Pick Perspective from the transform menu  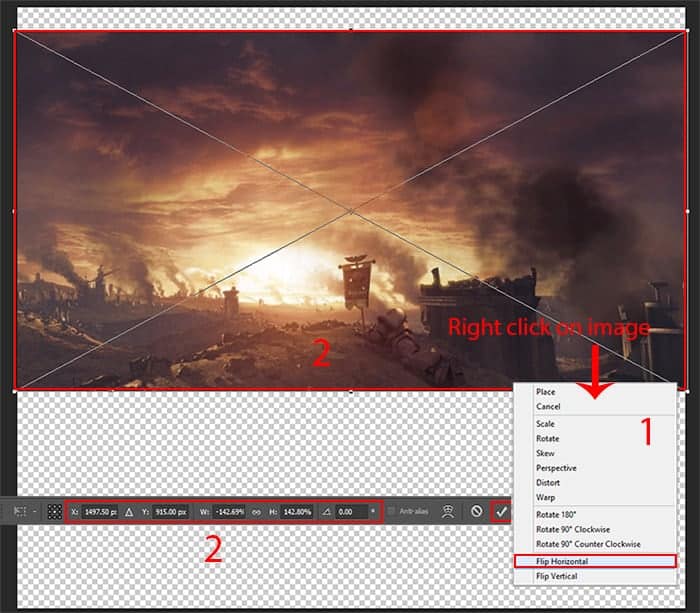pyautogui.click(x=556, y=468)
